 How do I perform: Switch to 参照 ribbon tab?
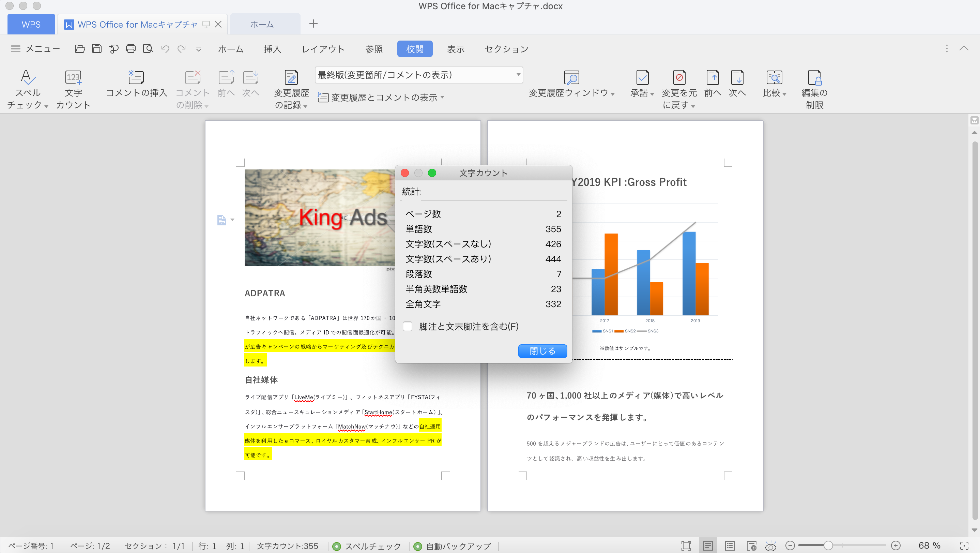(374, 49)
